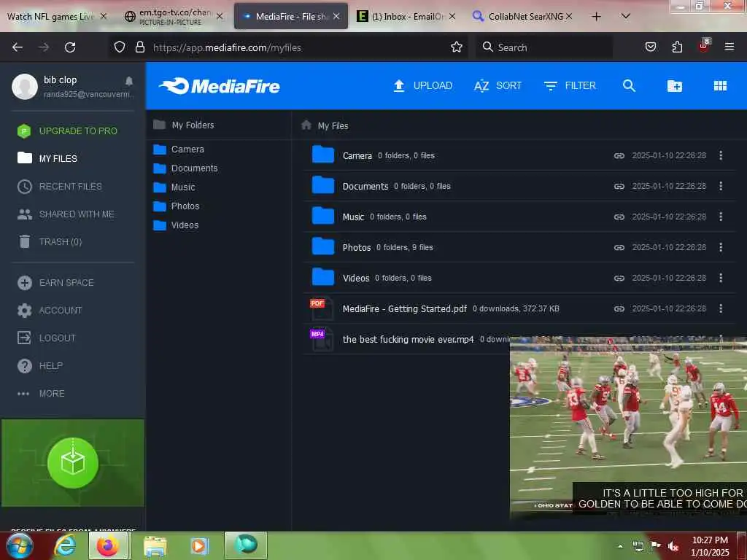The height and width of the screenshot is (560, 747).
Task: Open Help in sidebar
Action: point(40,366)
